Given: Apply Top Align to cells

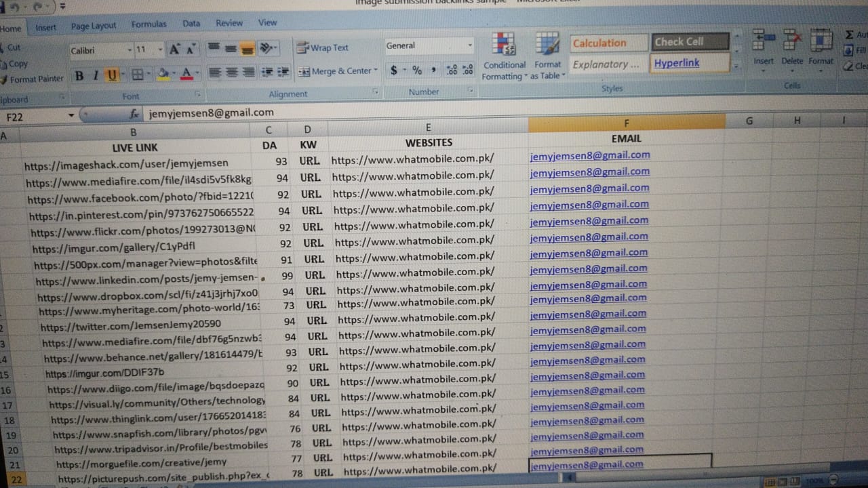Looking at the screenshot, I should coord(214,47).
